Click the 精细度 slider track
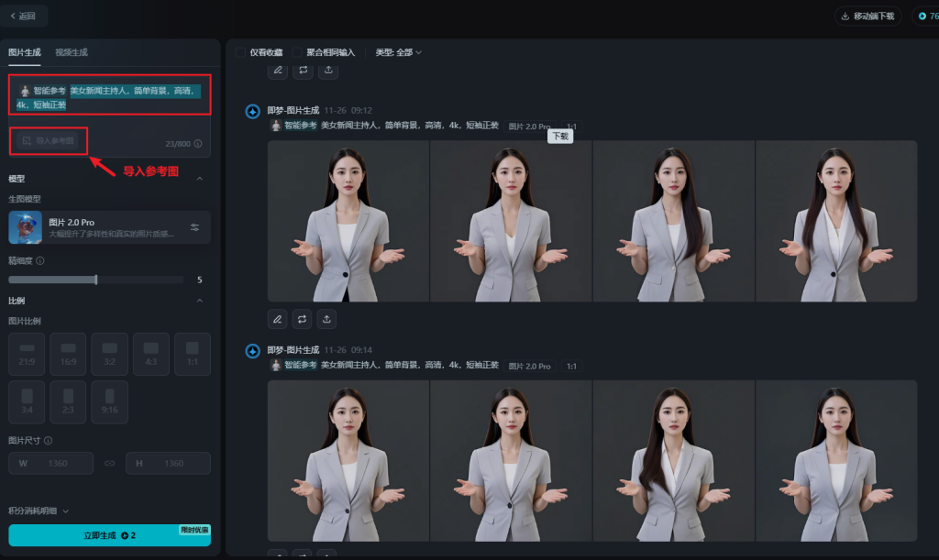Viewport: 939px width, 560px height. 96,280
